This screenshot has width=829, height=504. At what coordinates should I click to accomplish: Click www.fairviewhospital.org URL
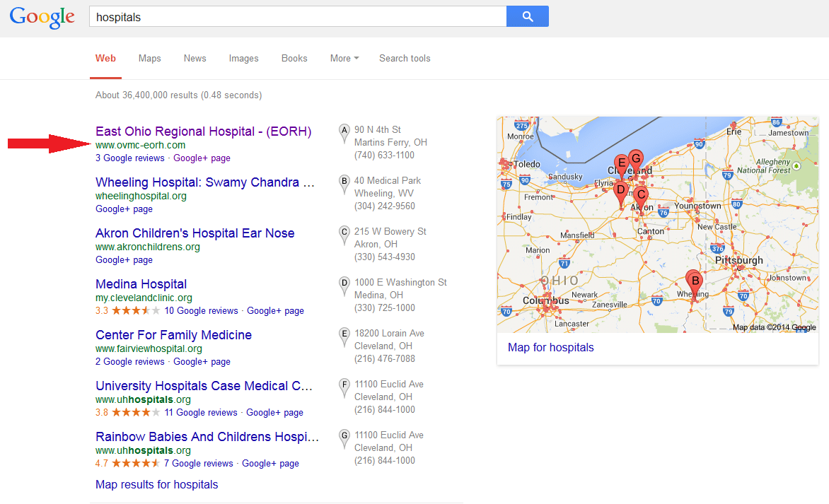[149, 348]
